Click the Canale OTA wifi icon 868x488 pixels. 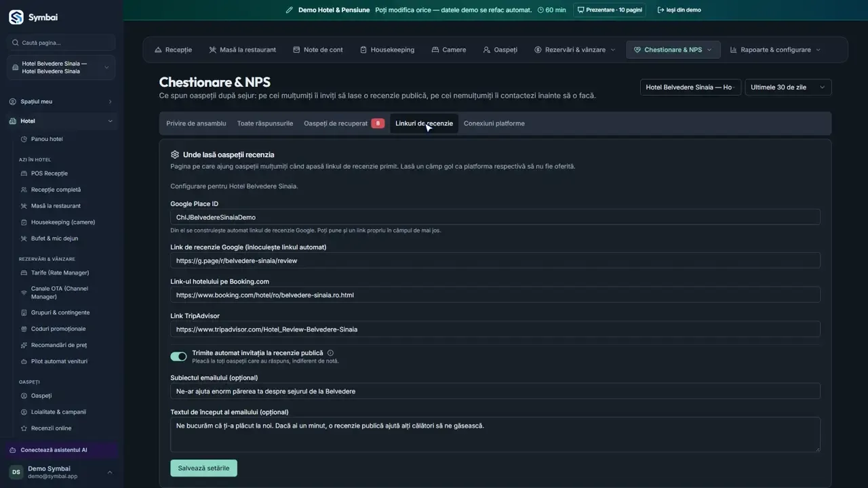pos(24,293)
